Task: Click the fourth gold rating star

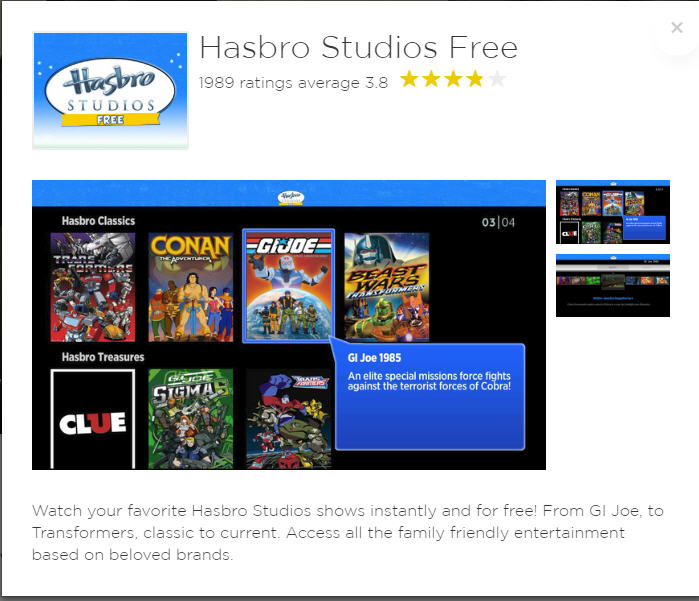Action: point(475,79)
